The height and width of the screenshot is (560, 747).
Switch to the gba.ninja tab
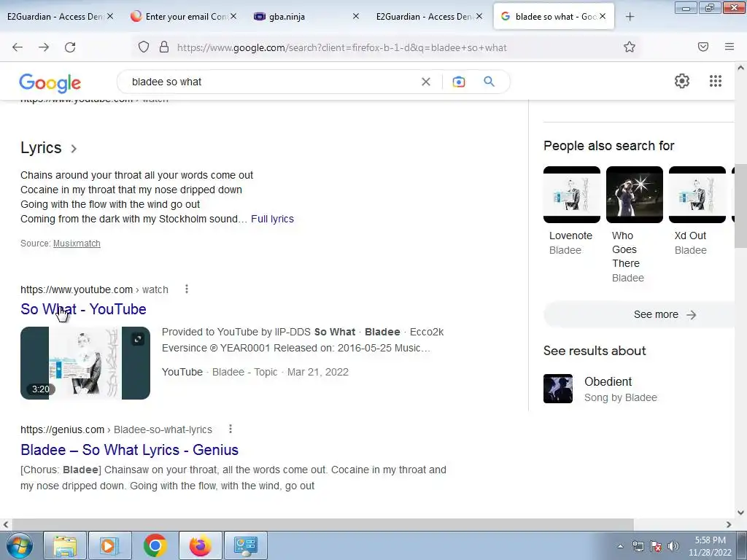(287, 17)
